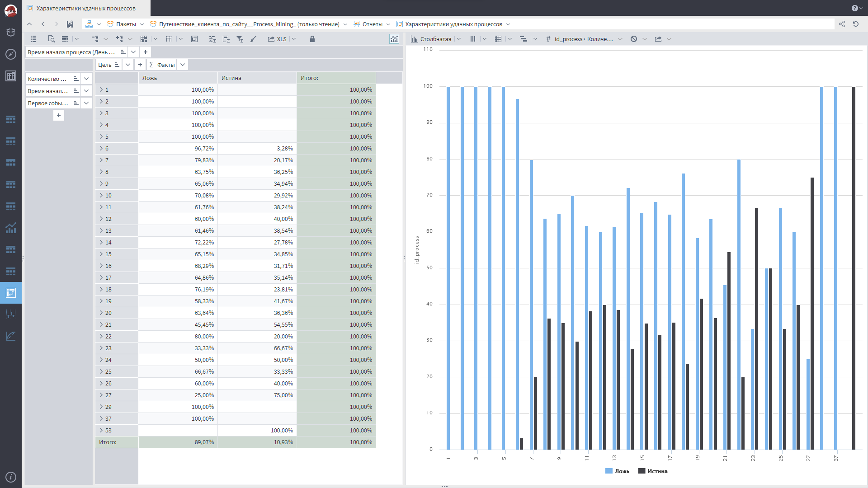
Task: Toggle the Истина series in chart legend
Action: 653,471
